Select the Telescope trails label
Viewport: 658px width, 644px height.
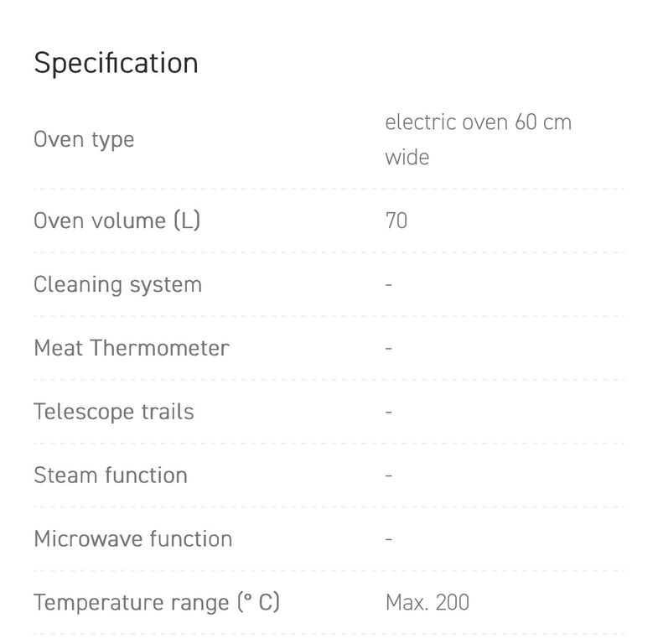[114, 412]
